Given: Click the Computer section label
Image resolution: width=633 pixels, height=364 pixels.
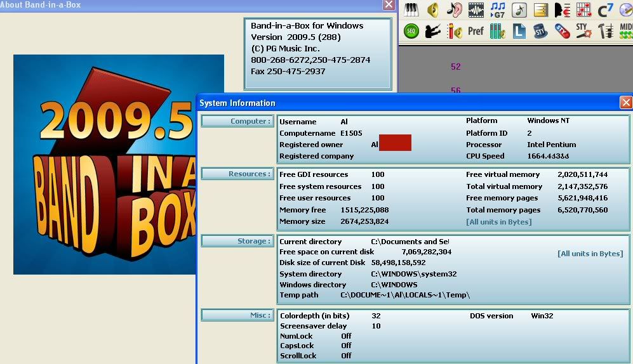Looking at the screenshot, I should (x=237, y=121).
